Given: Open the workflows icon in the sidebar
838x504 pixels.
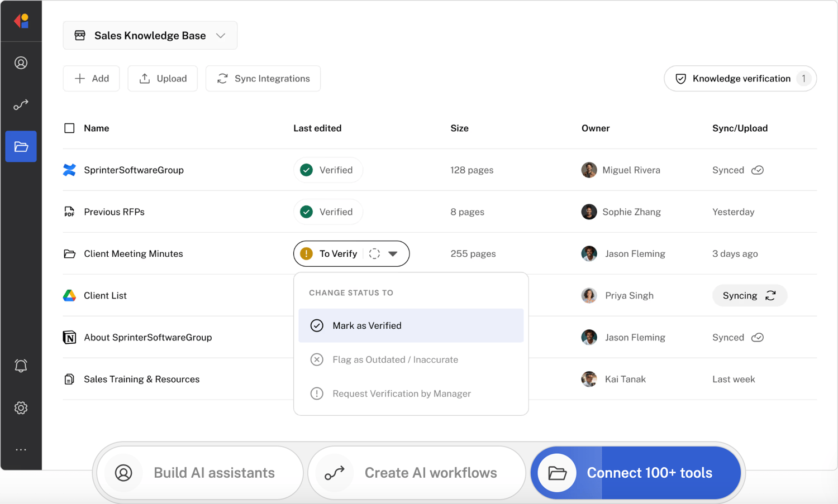Looking at the screenshot, I should click(21, 105).
